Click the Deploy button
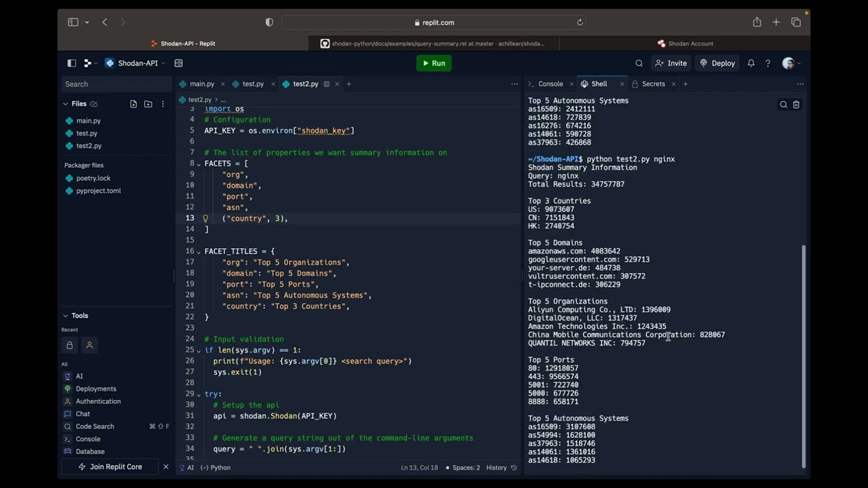 [x=717, y=63]
